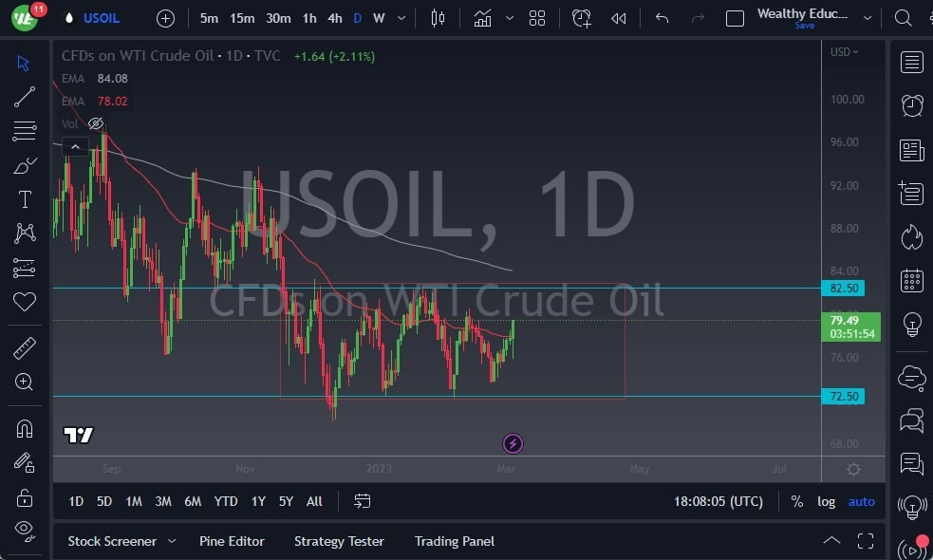Select the chart Measure tool
The width and height of the screenshot is (933, 560).
click(24, 347)
